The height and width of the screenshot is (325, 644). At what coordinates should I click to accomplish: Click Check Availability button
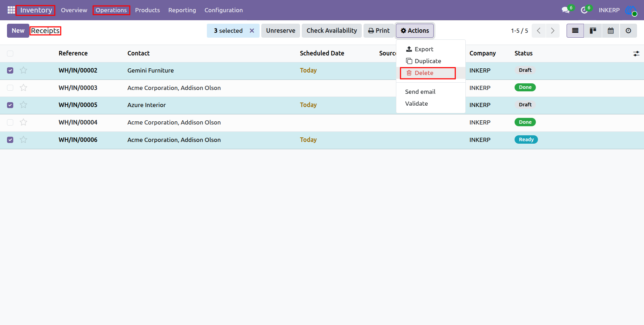click(x=332, y=31)
